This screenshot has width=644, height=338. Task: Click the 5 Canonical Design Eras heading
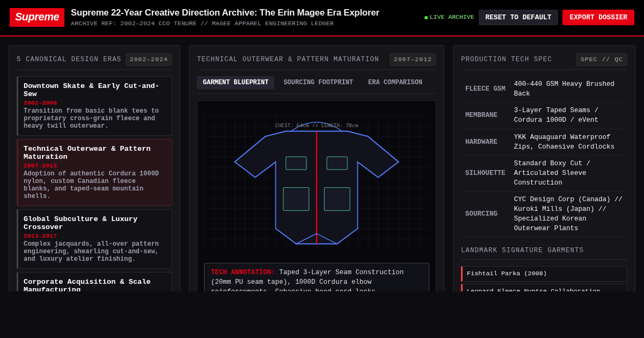[x=69, y=60]
